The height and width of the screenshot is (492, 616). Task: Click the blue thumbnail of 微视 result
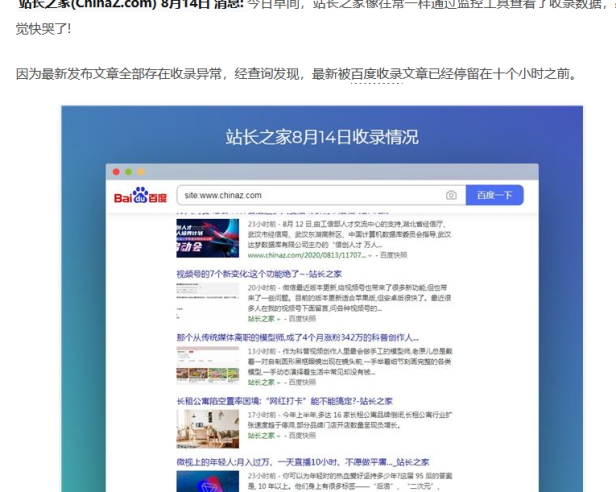[x=207, y=481]
